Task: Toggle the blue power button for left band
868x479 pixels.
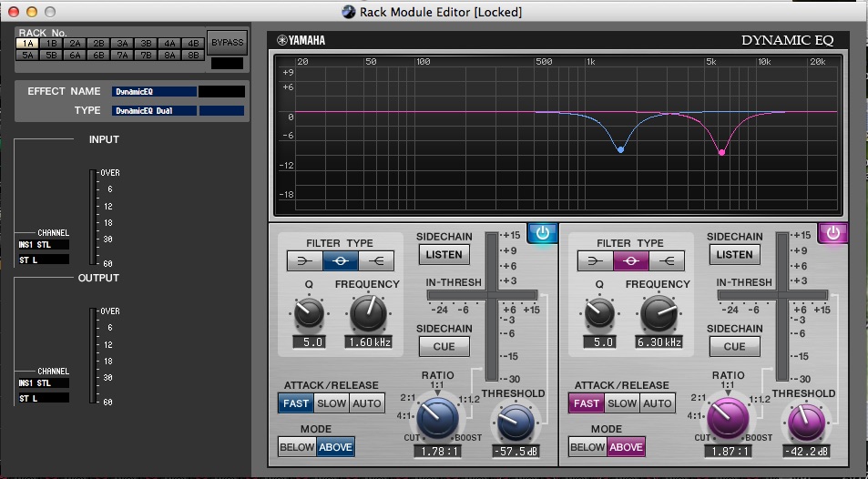Action: point(543,233)
